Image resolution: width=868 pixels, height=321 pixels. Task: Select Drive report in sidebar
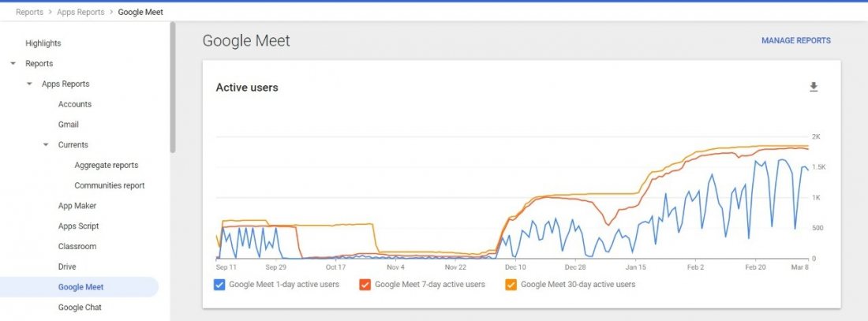tap(67, 267)
